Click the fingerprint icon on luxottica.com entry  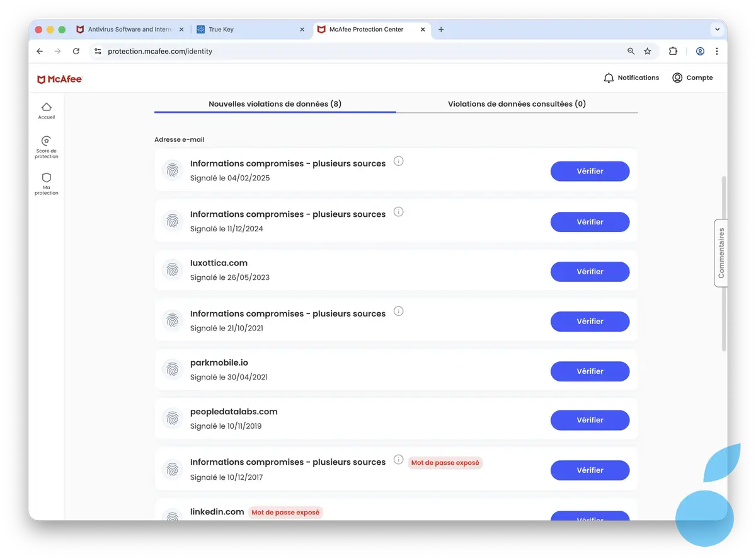click(172, 270)
